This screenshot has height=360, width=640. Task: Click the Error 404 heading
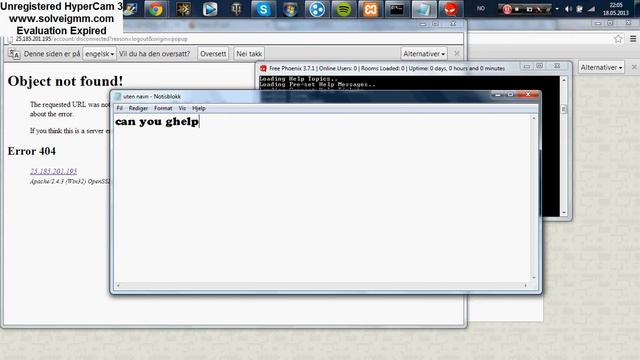pos(32,151)
